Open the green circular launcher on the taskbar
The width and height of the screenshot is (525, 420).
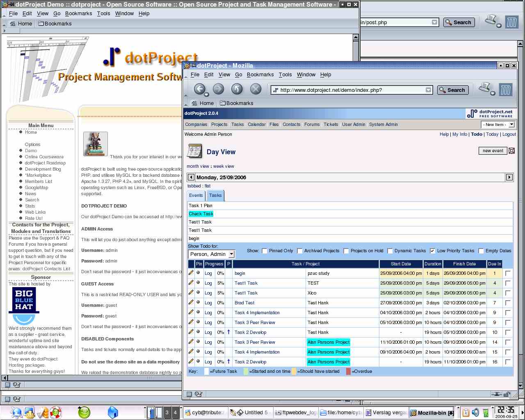click(84, 412)
